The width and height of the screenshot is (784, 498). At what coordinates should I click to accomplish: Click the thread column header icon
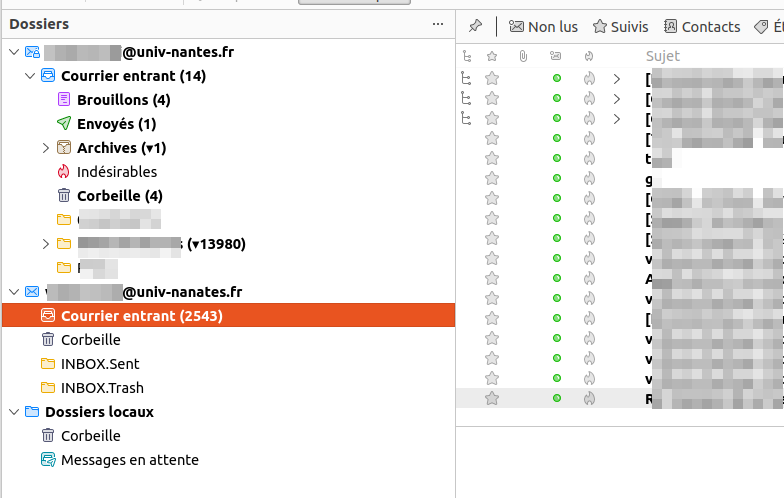(466, 56)
